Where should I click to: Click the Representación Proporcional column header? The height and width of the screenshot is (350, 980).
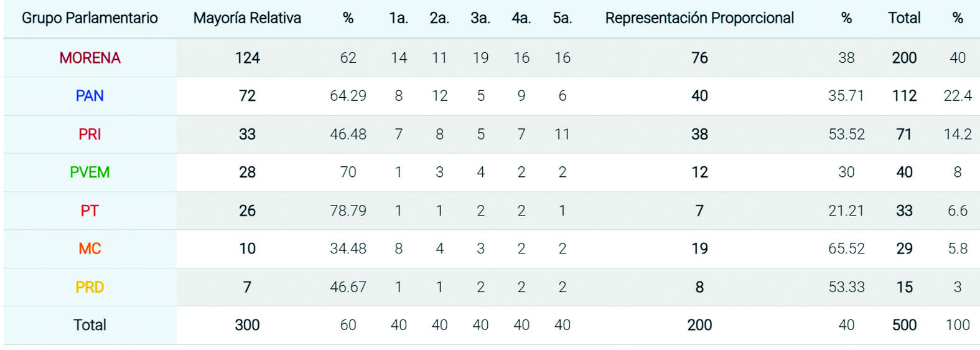tap(699, 18)
